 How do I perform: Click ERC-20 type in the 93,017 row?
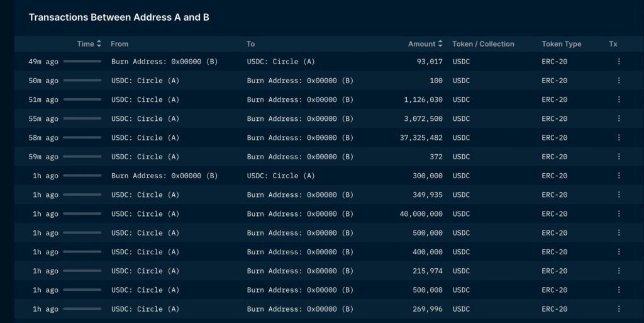click(x=555, y=62)
